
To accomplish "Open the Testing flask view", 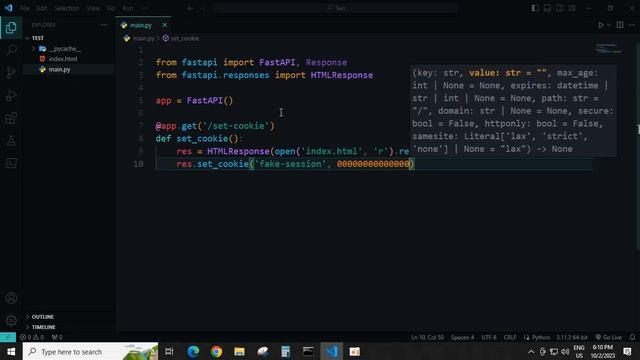I will [x=11, y=141].
